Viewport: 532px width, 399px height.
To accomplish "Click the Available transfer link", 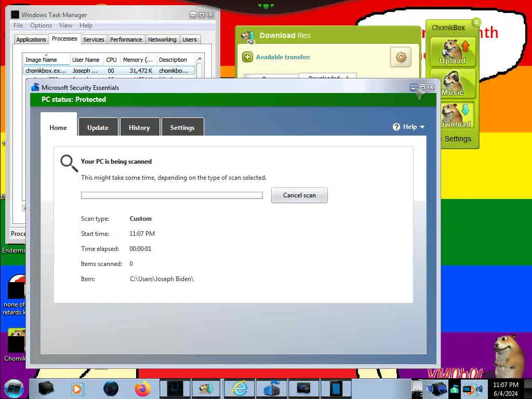I will click(283, 57).
